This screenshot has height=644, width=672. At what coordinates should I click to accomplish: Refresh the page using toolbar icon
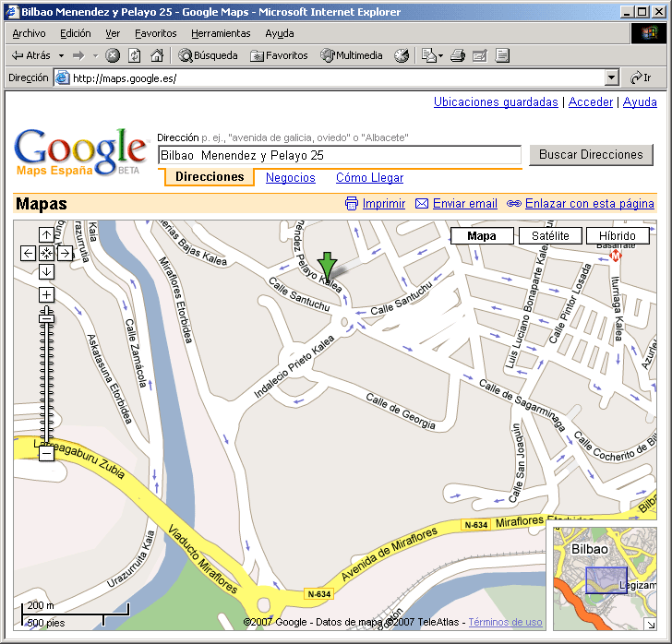click(135, 55)
